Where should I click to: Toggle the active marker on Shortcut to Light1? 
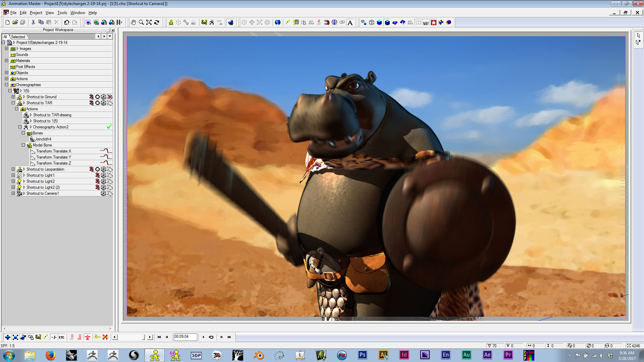click(97, 175)
